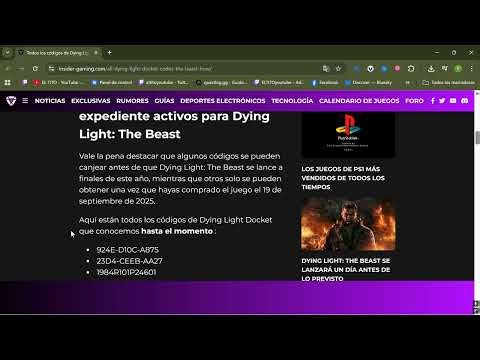Screen dimensions: 480x360
Task: Open the green profile avatar
Action: 458,69
